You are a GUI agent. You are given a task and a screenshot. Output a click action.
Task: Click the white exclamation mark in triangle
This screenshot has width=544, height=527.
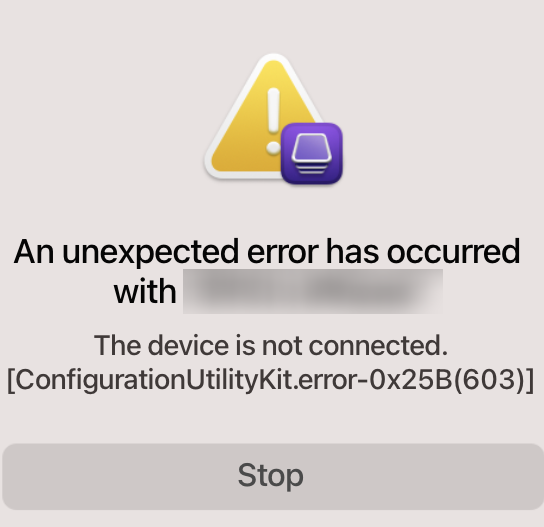[x=273, y=121]
